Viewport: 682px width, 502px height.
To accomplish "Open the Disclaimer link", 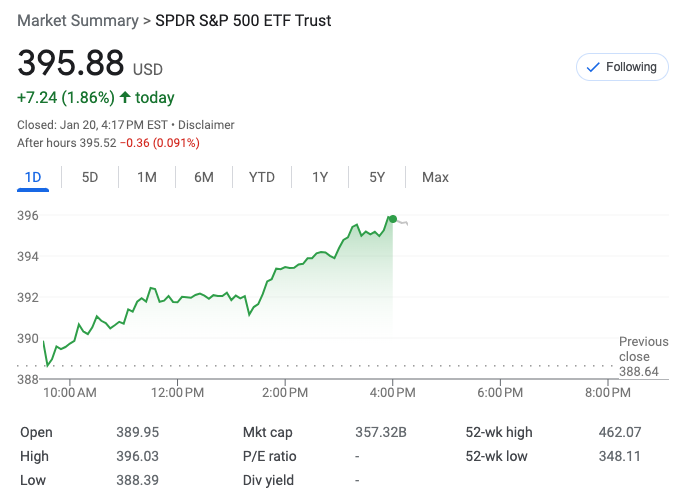I will (x=206, y=125).
